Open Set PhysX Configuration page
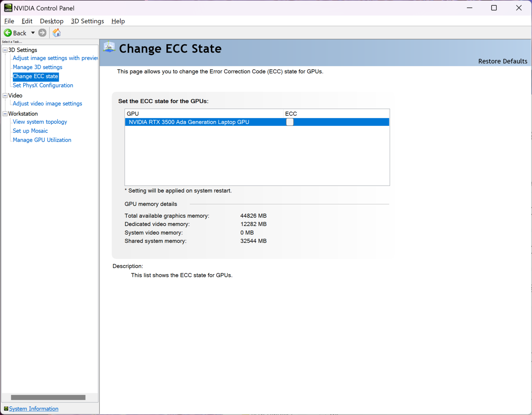The image size is (532, 415). pos(43,85)
